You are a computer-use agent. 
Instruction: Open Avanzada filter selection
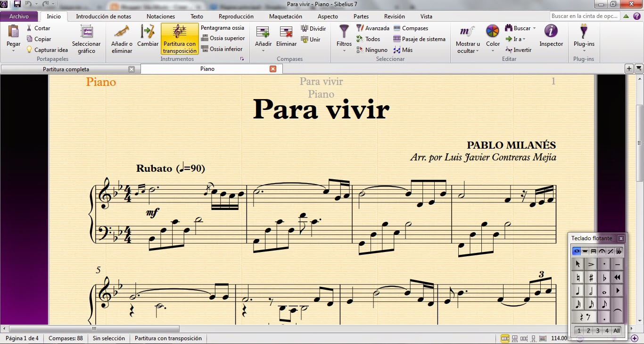coord(372,28)
